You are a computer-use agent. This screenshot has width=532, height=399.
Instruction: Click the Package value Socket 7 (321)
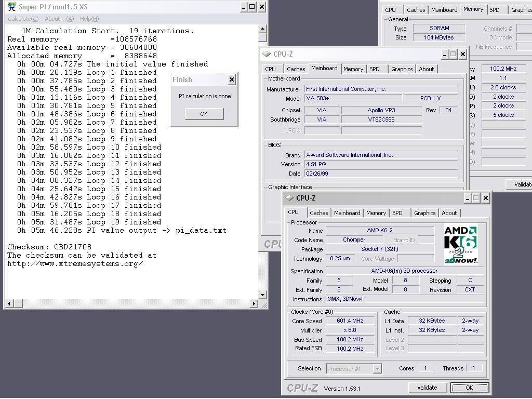click(x=380, y=249)
